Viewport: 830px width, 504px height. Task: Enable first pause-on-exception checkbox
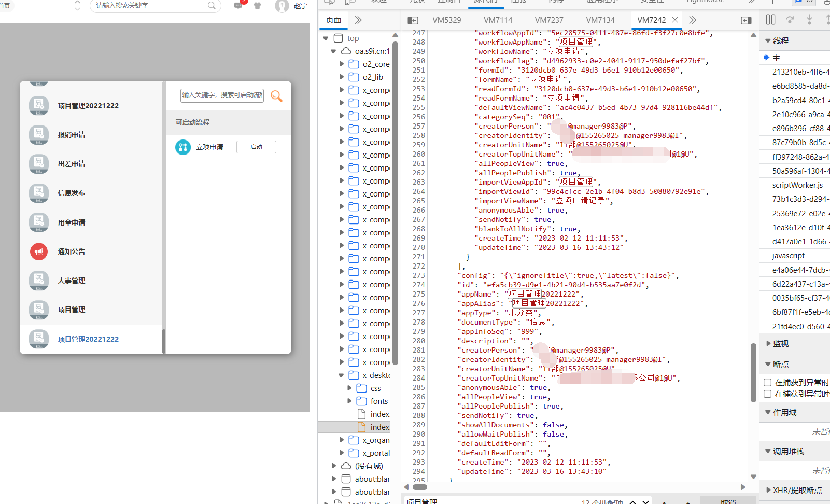[x=768, y=382]
